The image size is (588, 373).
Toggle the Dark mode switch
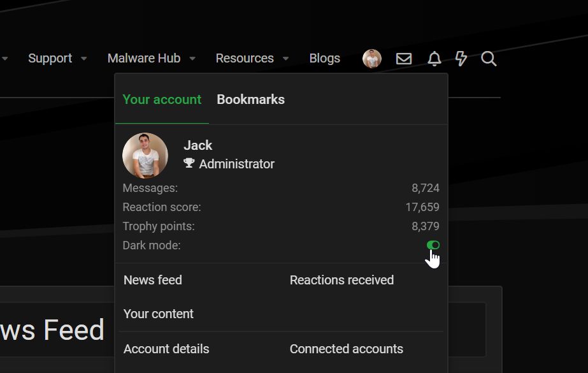pyautogui.click(x=433, y=245)
